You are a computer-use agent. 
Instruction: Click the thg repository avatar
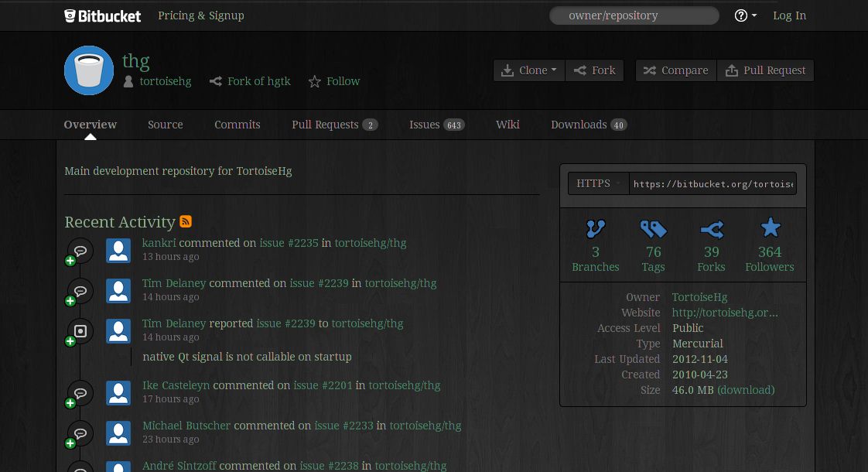coord(88,70)
